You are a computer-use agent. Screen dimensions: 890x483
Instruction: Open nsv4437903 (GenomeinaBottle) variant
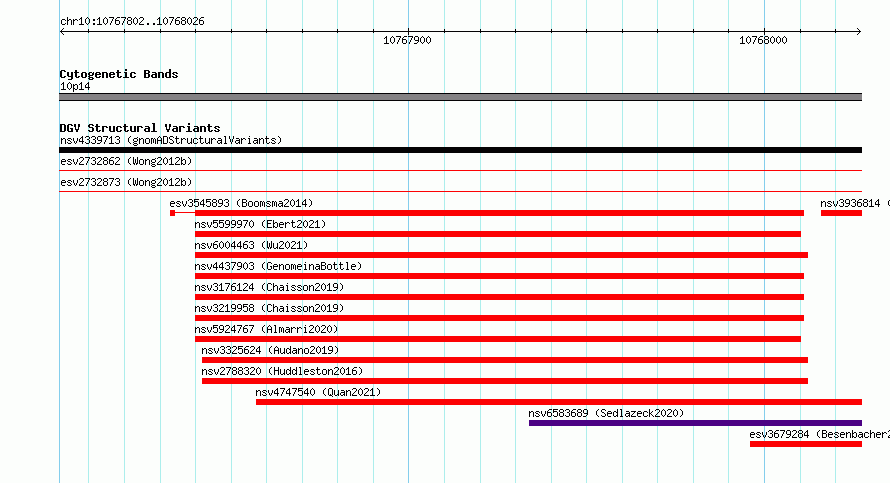pos(278,266)
